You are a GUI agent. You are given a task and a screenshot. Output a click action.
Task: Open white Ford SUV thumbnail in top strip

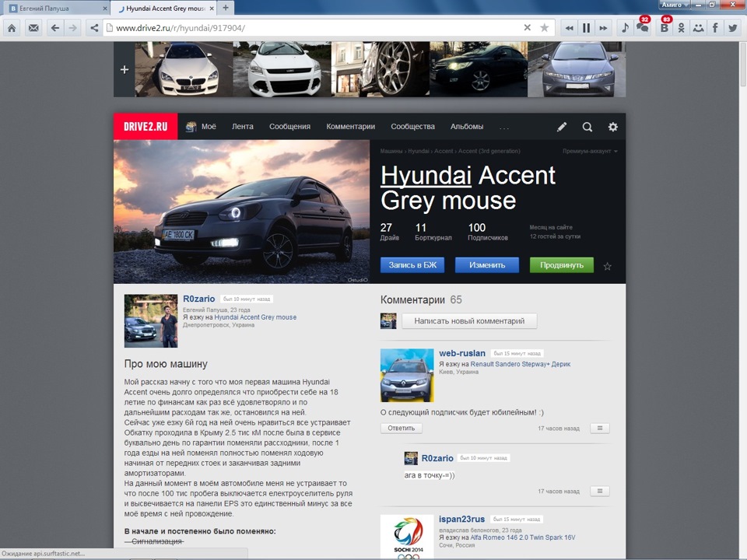coord(282,69)
